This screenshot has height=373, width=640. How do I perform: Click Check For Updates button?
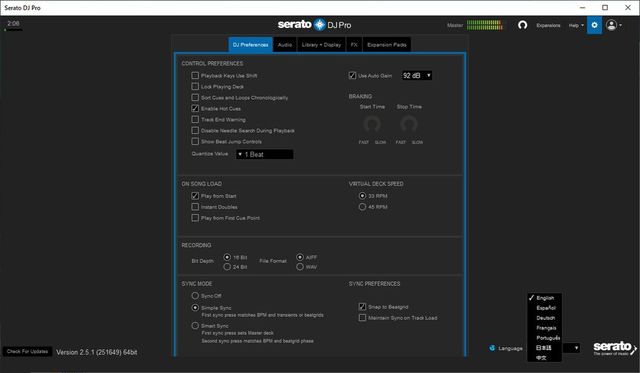[27, 351]
